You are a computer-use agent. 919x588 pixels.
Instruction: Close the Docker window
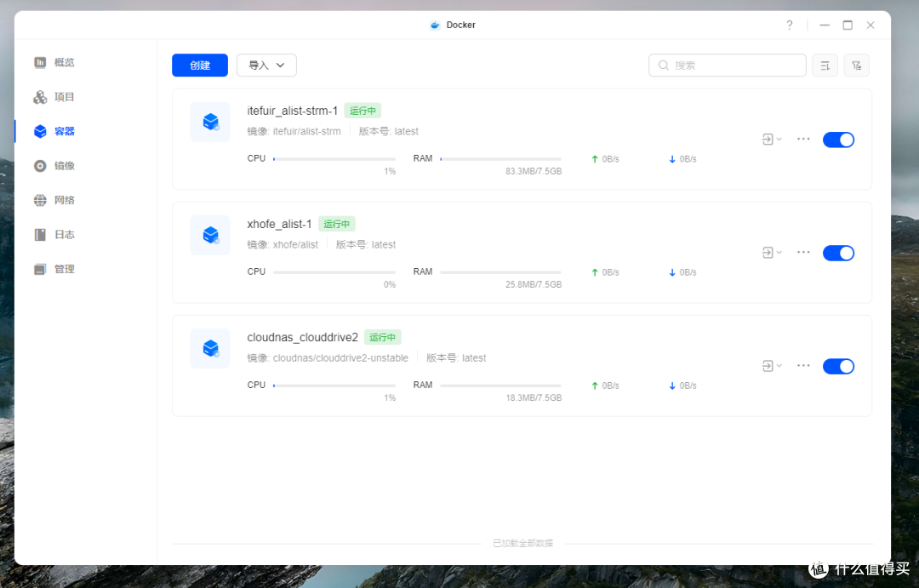point(870,26)
